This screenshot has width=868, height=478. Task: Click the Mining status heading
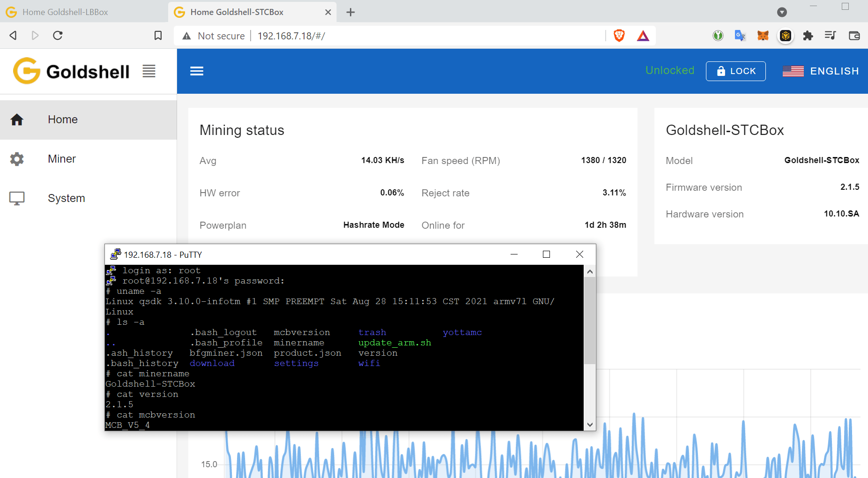(242, 130)
